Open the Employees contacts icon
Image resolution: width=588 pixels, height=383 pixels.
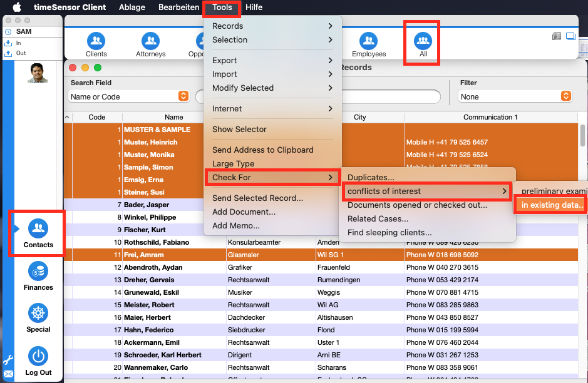point(368,41)
